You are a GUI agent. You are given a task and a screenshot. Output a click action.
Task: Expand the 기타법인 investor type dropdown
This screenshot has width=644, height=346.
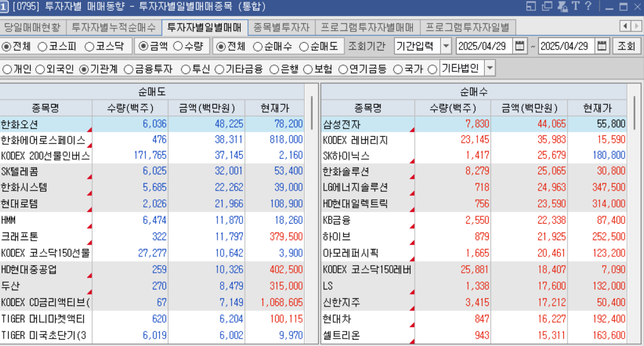pos(489,68)
